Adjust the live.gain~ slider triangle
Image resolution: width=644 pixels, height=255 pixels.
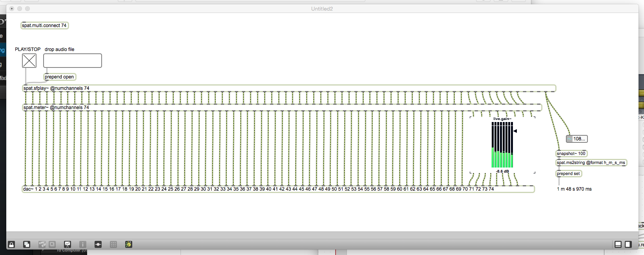(515, 131)
